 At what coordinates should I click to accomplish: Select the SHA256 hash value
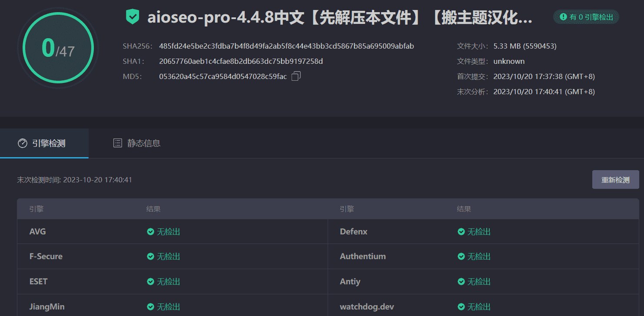(x=286, y=46)
